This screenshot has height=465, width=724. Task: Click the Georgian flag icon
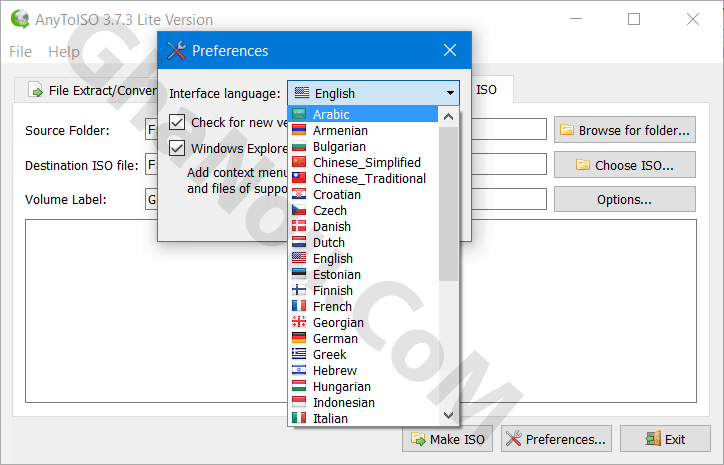coord(299,322)
